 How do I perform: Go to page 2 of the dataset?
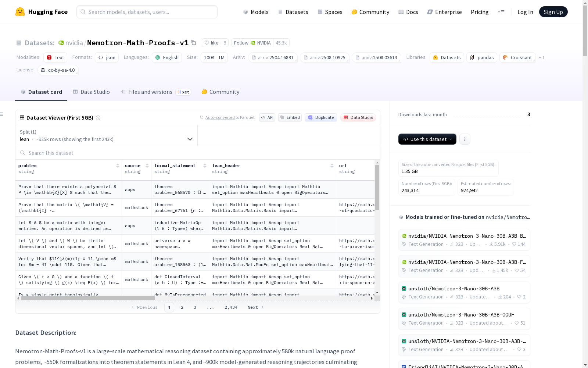tap(182, 307)
